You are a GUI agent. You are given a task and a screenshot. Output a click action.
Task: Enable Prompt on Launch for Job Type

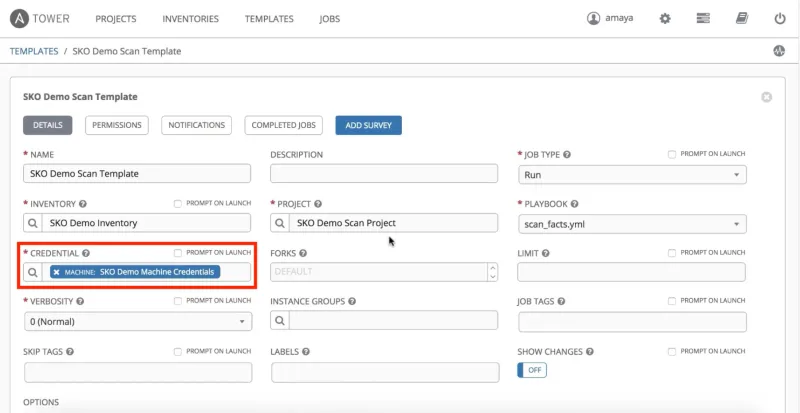[x=672, y=154]
